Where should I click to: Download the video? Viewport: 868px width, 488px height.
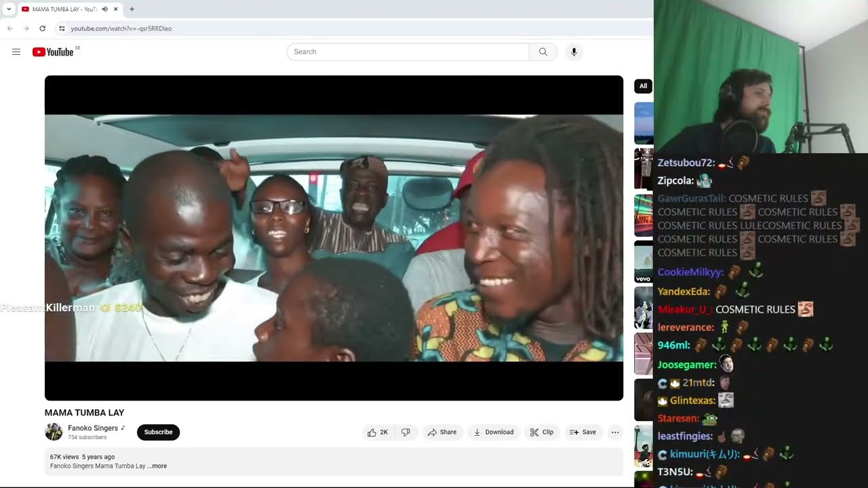click(494, 432)
